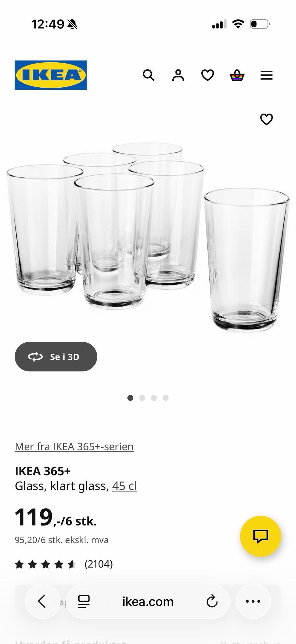296x644 pixels.
Task: Open the yellow chat bubble button
Action: (261, 536)
